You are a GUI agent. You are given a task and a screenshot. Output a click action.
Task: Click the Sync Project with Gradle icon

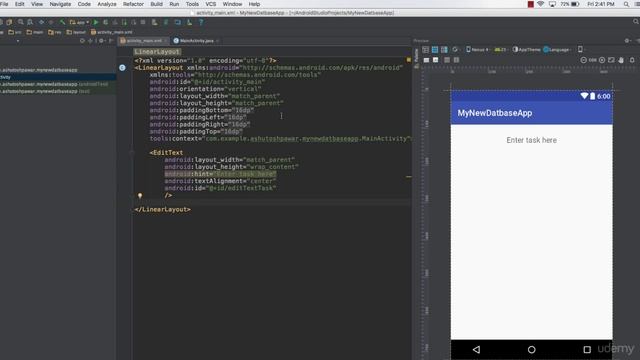[165, 22]
